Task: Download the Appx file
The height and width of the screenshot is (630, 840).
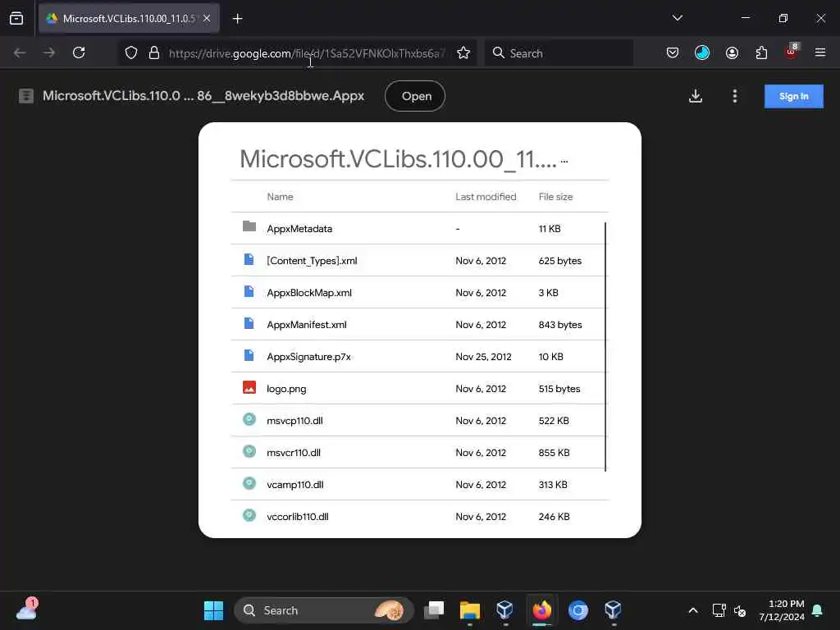Action: 696,96
